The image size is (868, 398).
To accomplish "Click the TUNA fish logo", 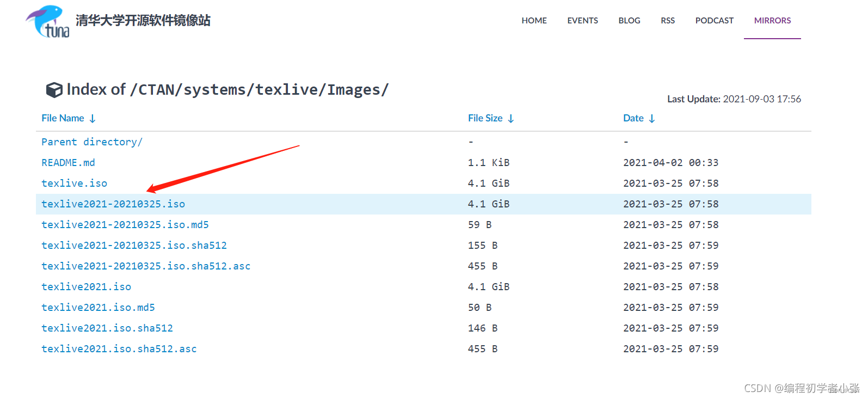I will [48, 22].
